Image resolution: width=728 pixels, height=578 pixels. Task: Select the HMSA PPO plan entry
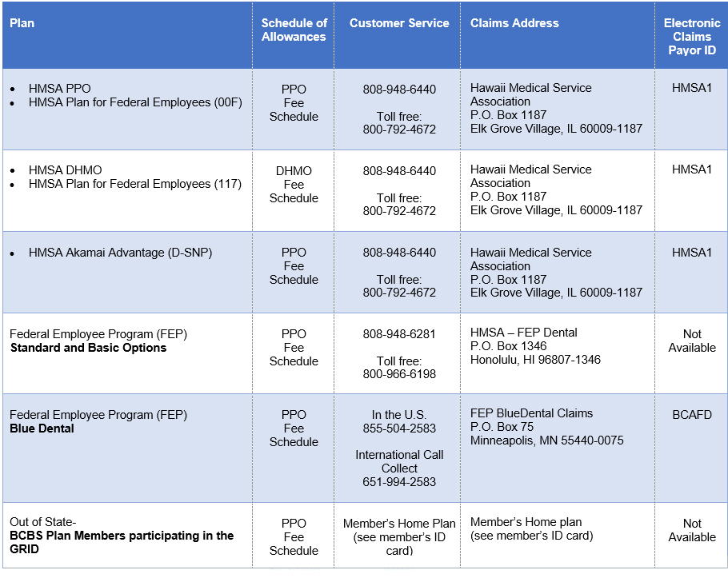[x=60, y=89]
